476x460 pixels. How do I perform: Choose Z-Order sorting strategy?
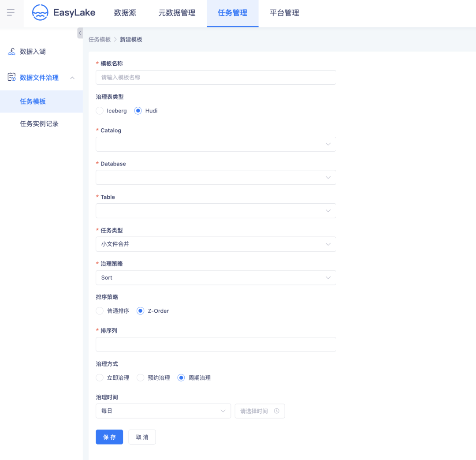140,311
